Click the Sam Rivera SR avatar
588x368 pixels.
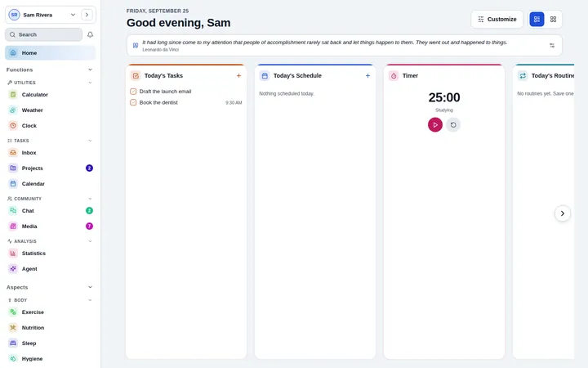14,15
